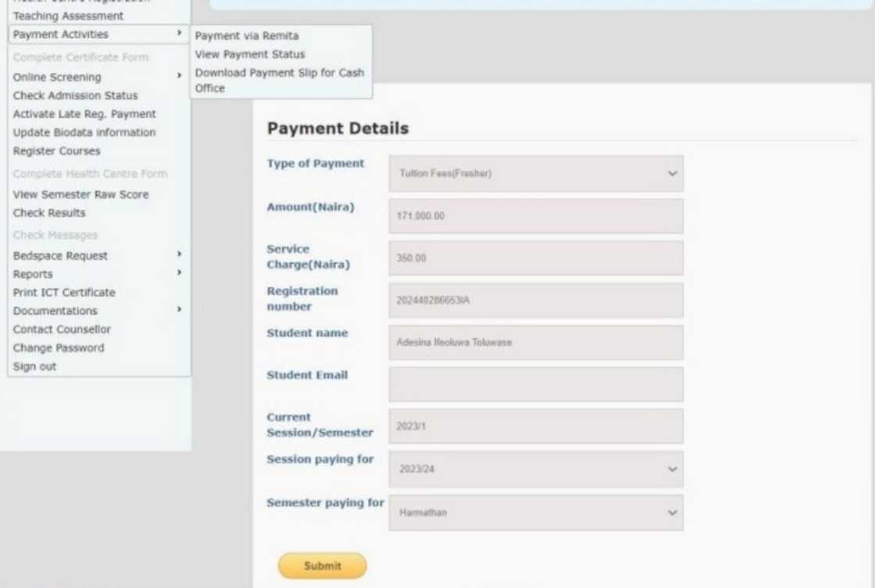Screen dimensions: 875x588
Task: View Semester Raw Score page
Action: [x=80, y=194]
